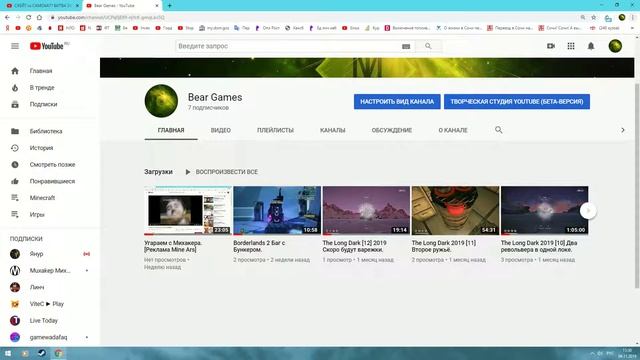
Task: Open the on-screen keyboard icon in search box
Action: click(x=406, y=47)
